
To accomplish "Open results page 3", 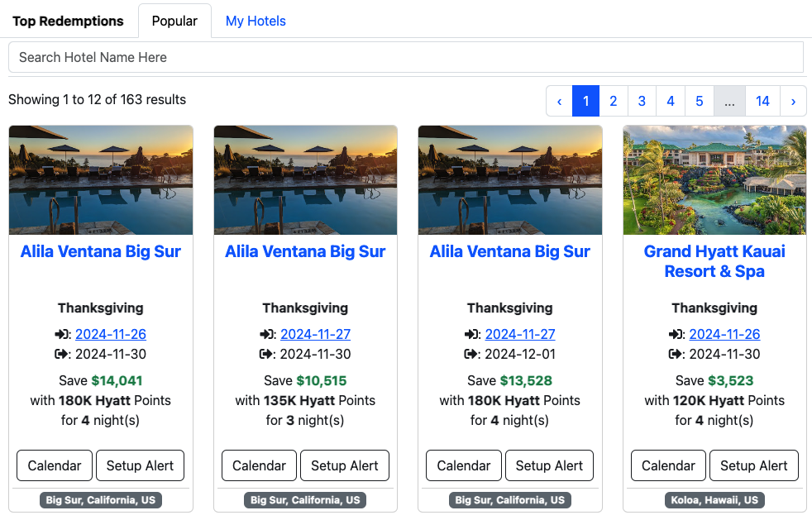I will (642, 101).
